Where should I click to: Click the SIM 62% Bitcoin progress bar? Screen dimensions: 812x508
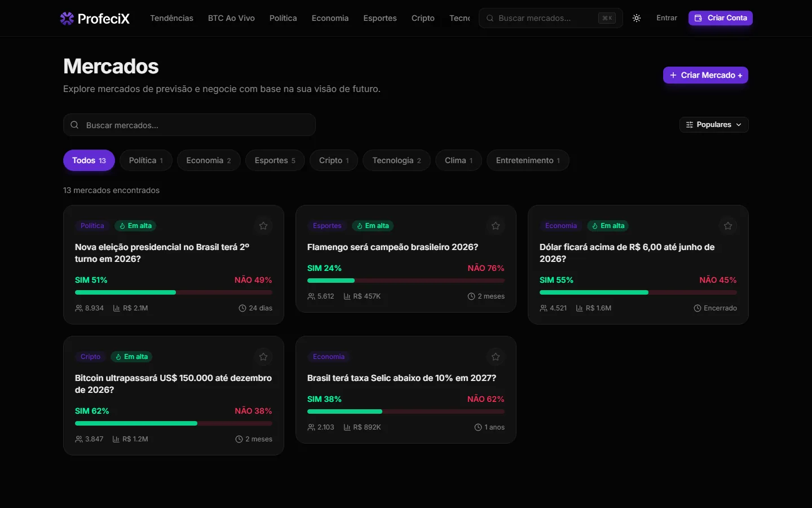coord(174,423)
